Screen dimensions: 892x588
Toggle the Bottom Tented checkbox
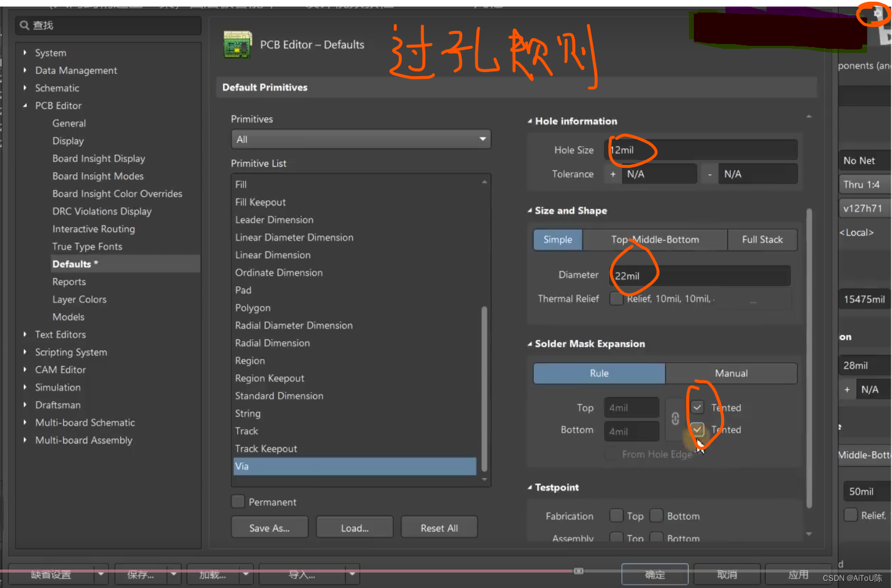pyautogui.click(x=697, y=429)
